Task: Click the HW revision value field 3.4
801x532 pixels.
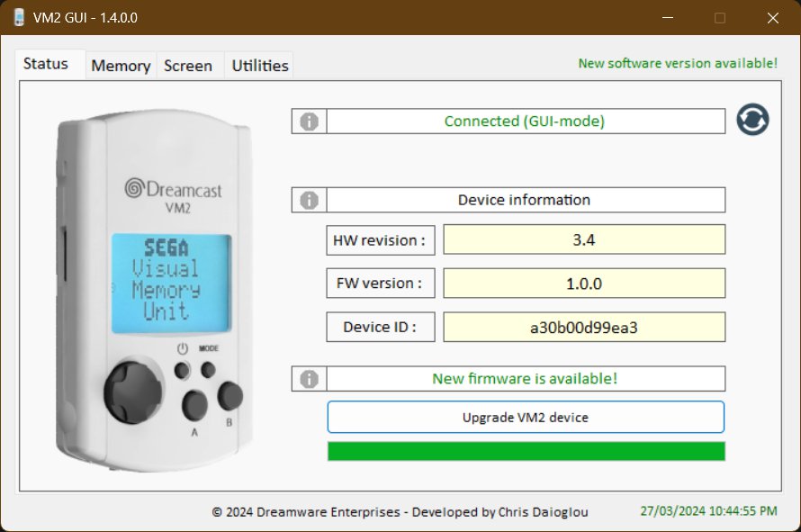Action: point(584,239)
